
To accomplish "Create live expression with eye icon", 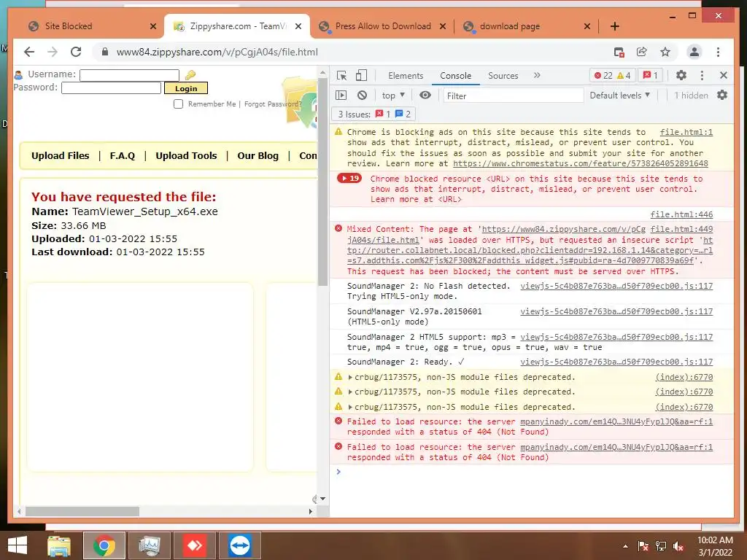I will (425, 96).
